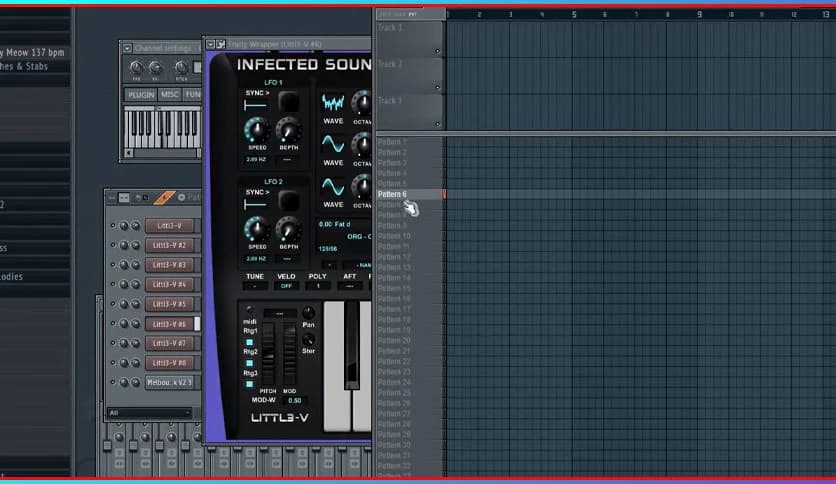The image size is (836, 484).
Task: Open the LFO 2 SYNC > selector
Action: tap(258, 192)
